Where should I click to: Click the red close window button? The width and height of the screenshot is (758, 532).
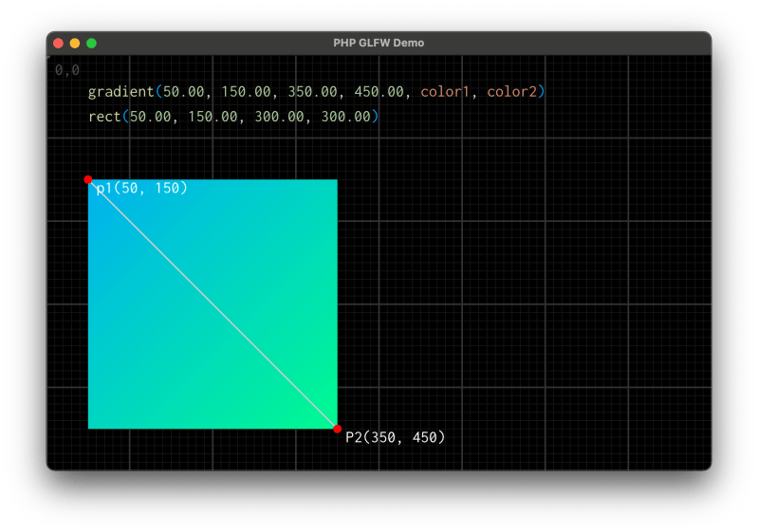59,44
